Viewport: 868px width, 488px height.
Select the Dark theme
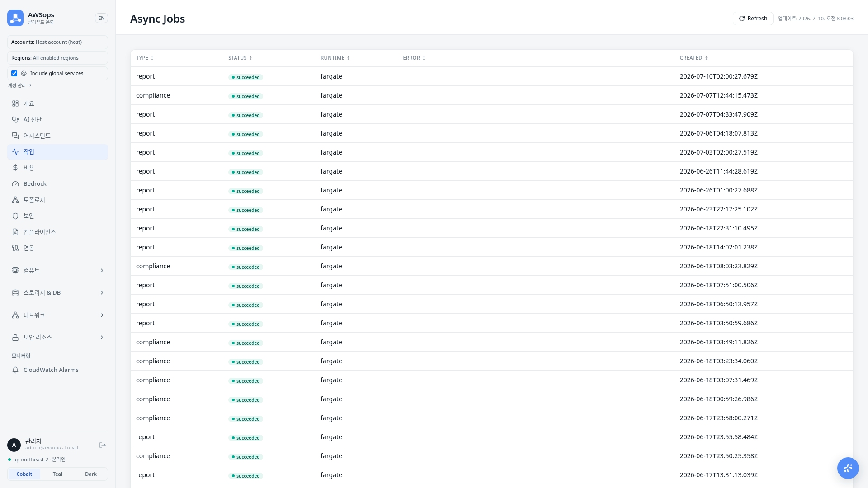pyautogui.click(x=91, y=474)
